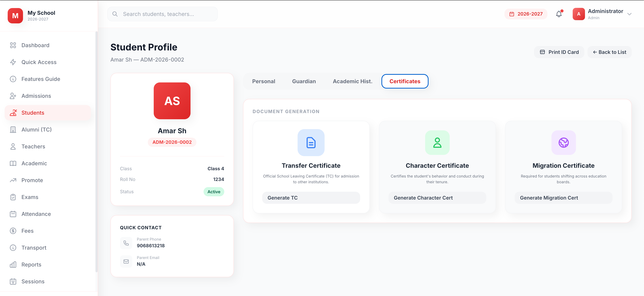Viewport: 644px width, 296px height.
Task: Click the Migration Certificate globe icon
Action: [x=563, y=142]
